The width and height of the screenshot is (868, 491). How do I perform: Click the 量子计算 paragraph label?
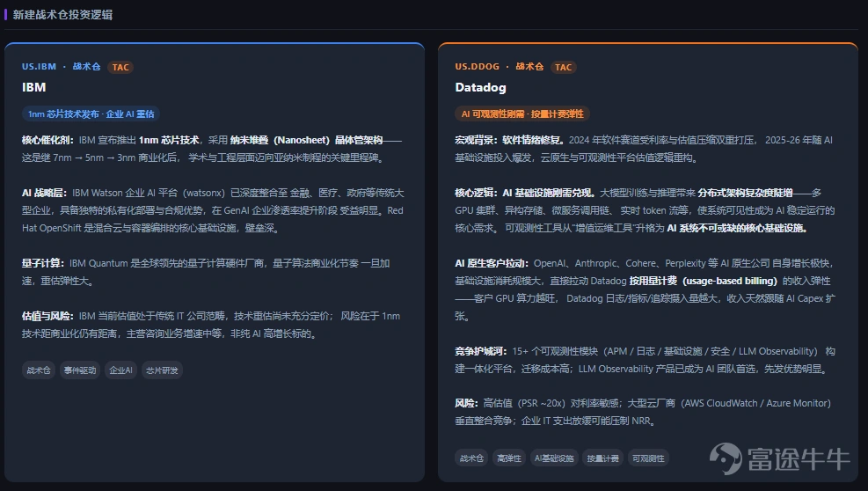point(43,263)
